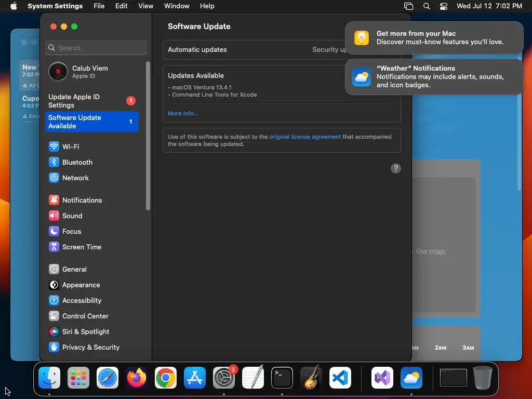Click macOS Ventura 13.4.1 update entry
The image size is (532, 399).
click(x=202, y=87)
